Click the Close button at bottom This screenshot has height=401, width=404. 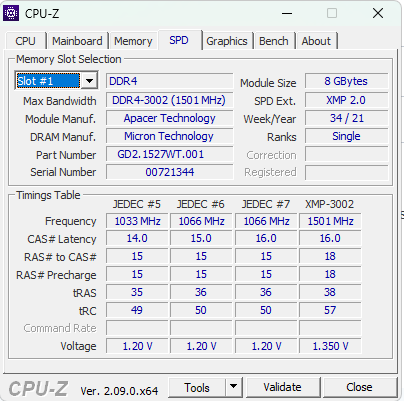click(359, 387)
